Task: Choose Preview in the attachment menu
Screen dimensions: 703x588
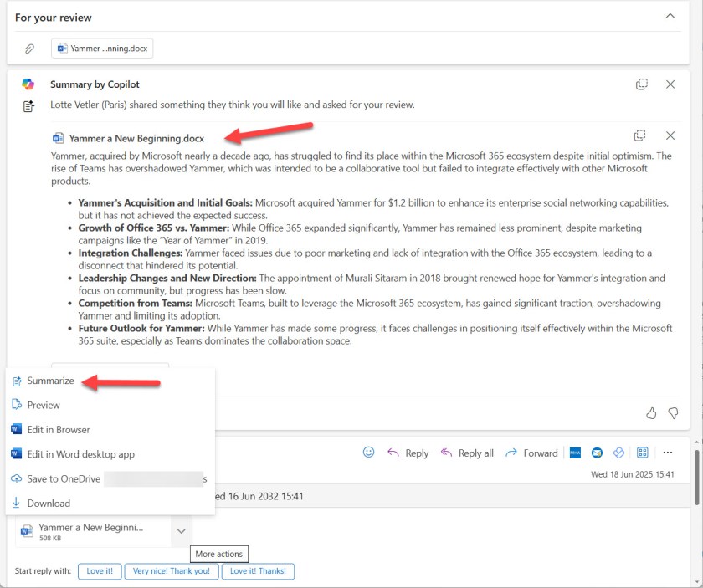Action: pyautogui.click(x=110, y=405)
